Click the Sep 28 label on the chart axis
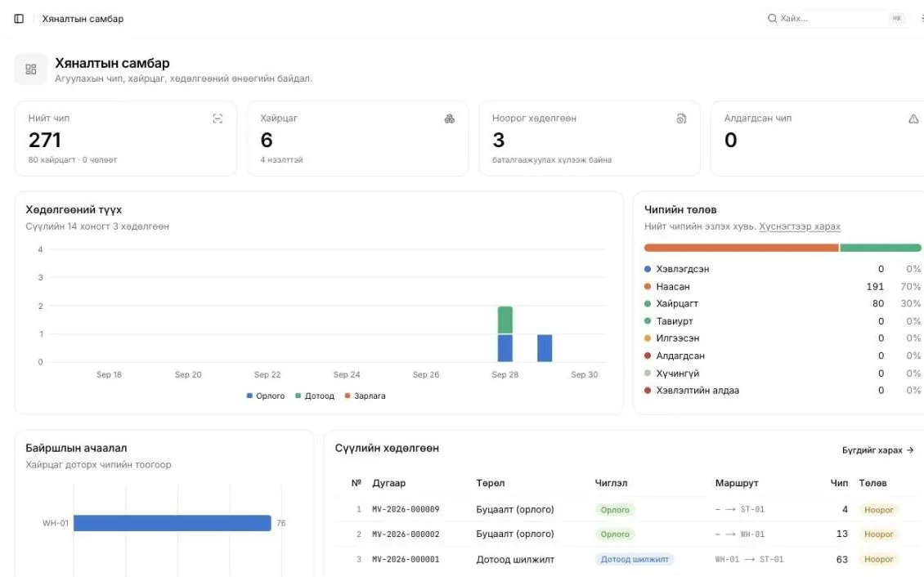Screen dimensions: 924x577 tap(505, 374)
